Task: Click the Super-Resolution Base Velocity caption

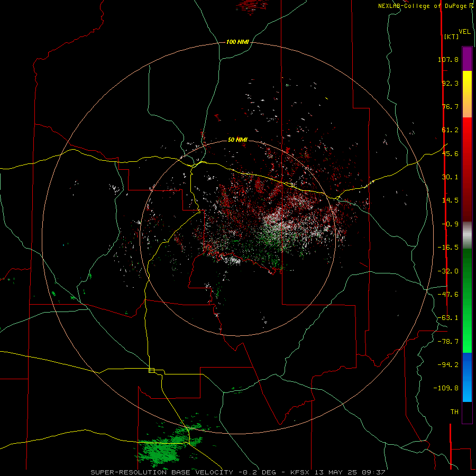Action: pos(238,472)
